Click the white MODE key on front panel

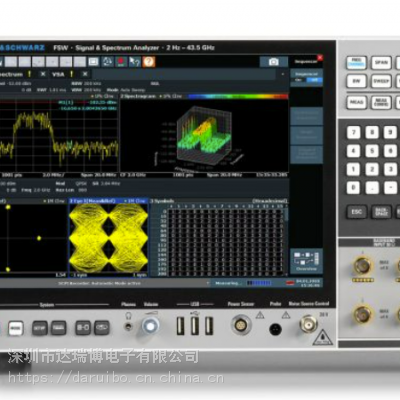point(16,328)
